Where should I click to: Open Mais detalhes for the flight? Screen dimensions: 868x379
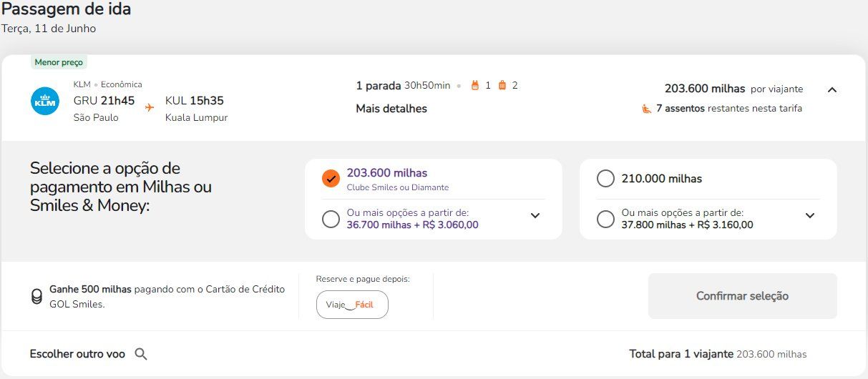pos(391,109)
